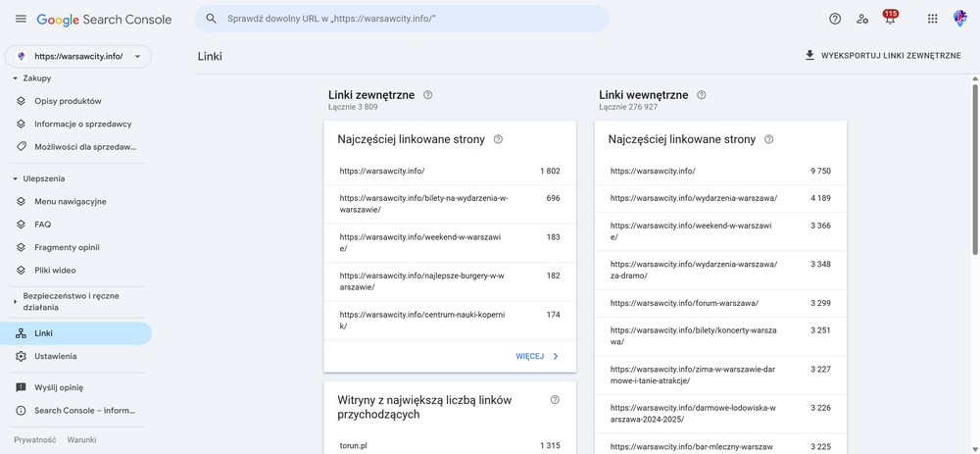Image resolution: width=980 pixels, height=454 pixels.
Task: Open internal row wydarzenia-warszawa/ with 4 189
Action: pos(720,198)
